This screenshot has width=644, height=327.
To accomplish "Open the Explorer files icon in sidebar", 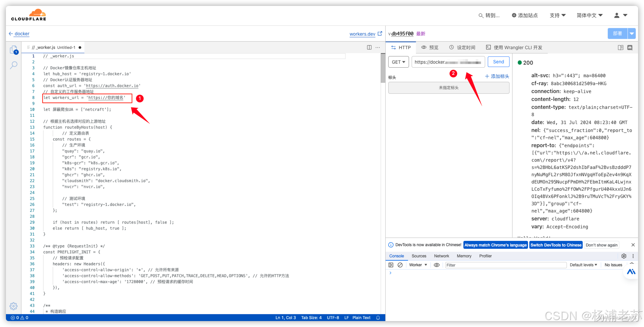I will (14, 50).
